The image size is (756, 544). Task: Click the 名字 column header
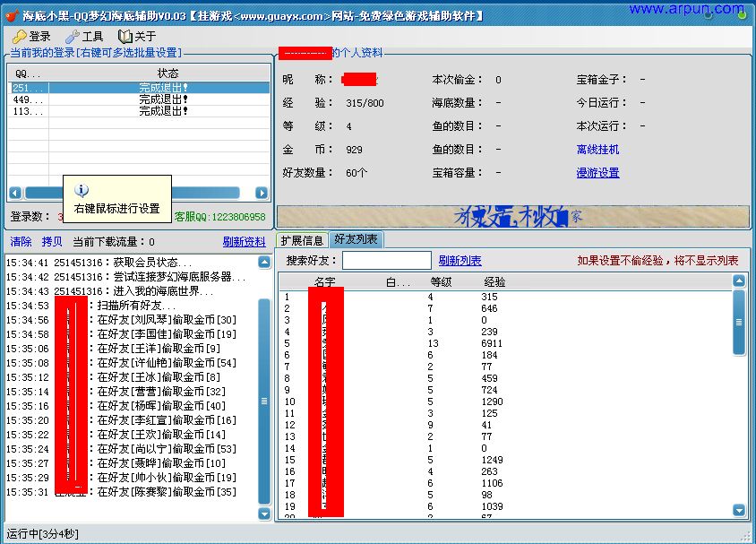[x=325, y=282]
